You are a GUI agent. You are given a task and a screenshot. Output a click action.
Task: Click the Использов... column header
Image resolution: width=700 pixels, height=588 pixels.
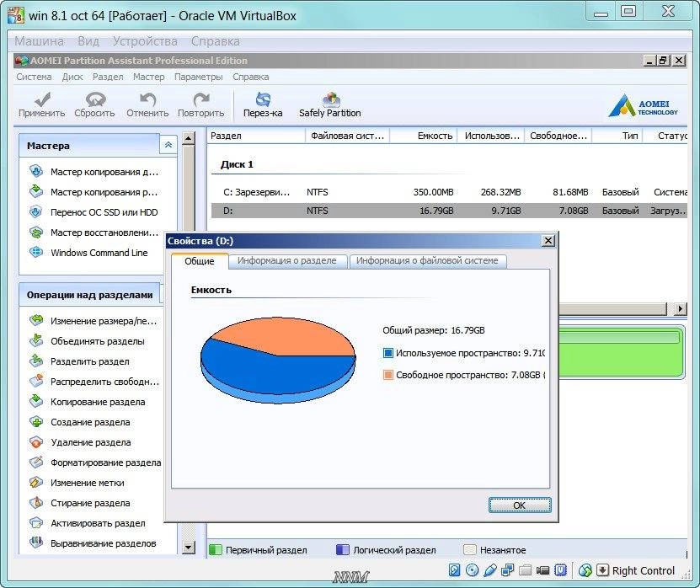tap(490, 136)
